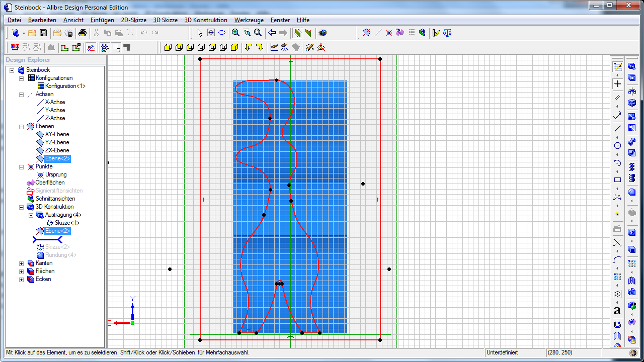Open the New file dropdown arrow
Image resolution: width=644 pixels, height=362 pixels.
pyautogui.click(x=23, y=33)
